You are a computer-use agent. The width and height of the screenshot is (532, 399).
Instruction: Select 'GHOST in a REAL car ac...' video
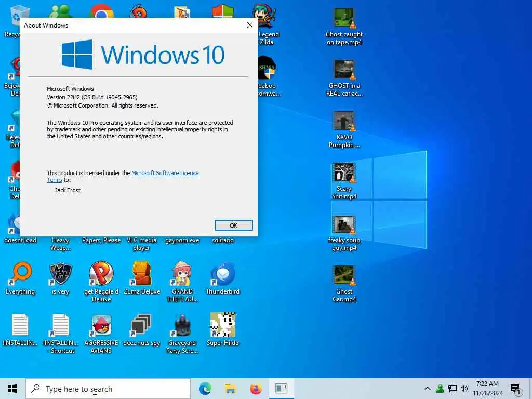click(344, 78)
